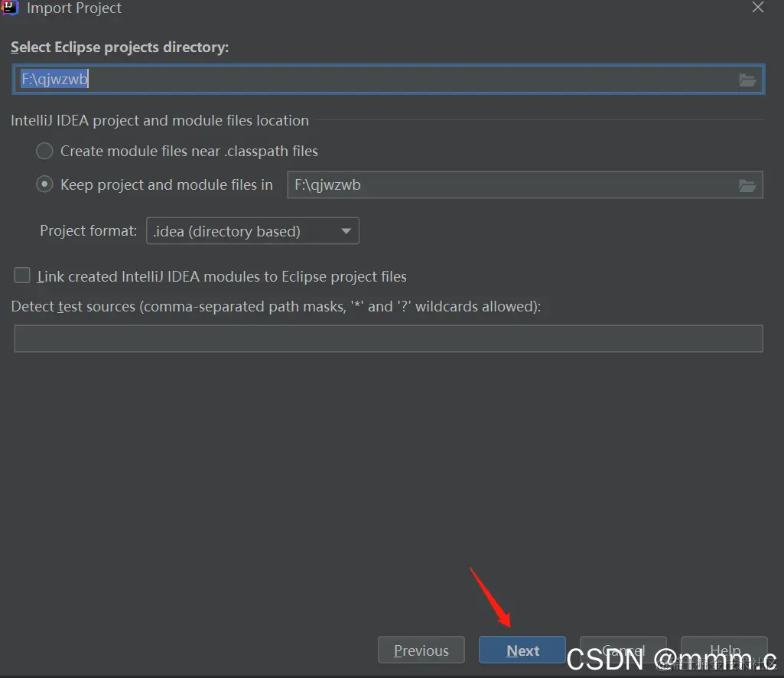Click the IntelliJ IDEA logo in title bar
Image resolution: width=784 pixels, height=678 pixels.
pyautogui.click(x=9, y=8)
